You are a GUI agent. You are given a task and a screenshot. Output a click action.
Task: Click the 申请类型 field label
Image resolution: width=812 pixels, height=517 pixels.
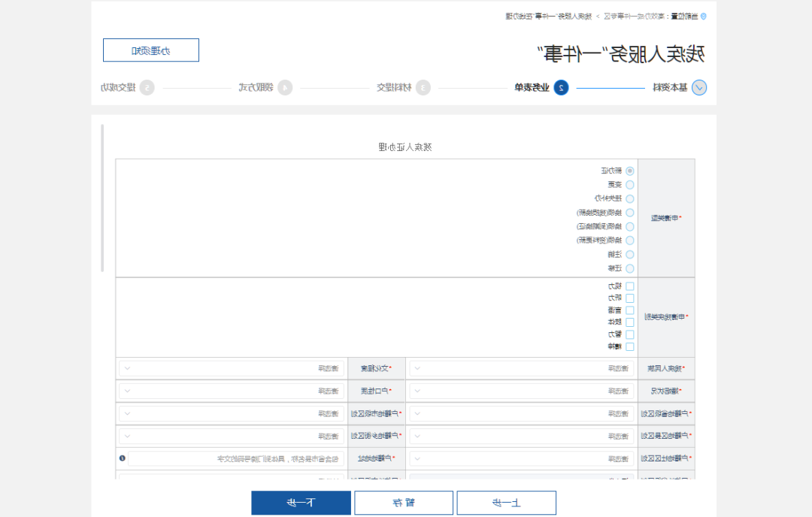[x=666, y=218]
